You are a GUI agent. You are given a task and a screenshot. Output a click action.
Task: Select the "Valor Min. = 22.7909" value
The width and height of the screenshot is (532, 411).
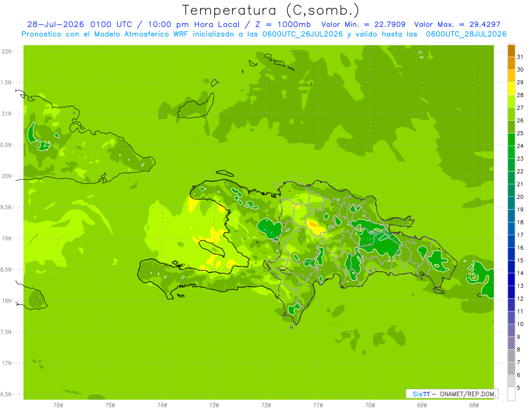[x=363, y=24]
